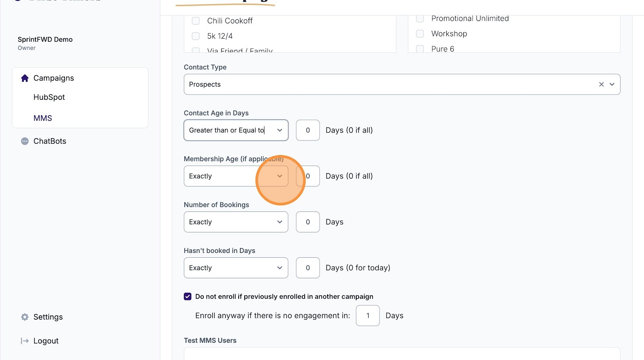
Task: Tick the Workshop checkbox
Action: click(x=420, y=34)
